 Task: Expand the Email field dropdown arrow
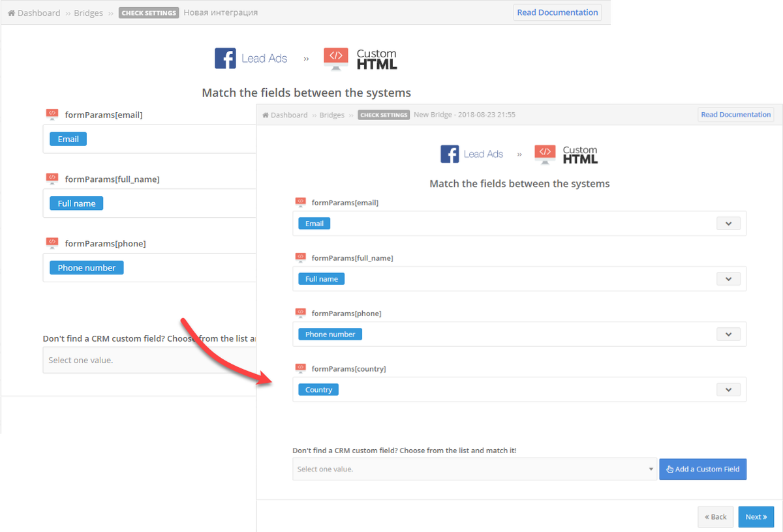(728, 224)
